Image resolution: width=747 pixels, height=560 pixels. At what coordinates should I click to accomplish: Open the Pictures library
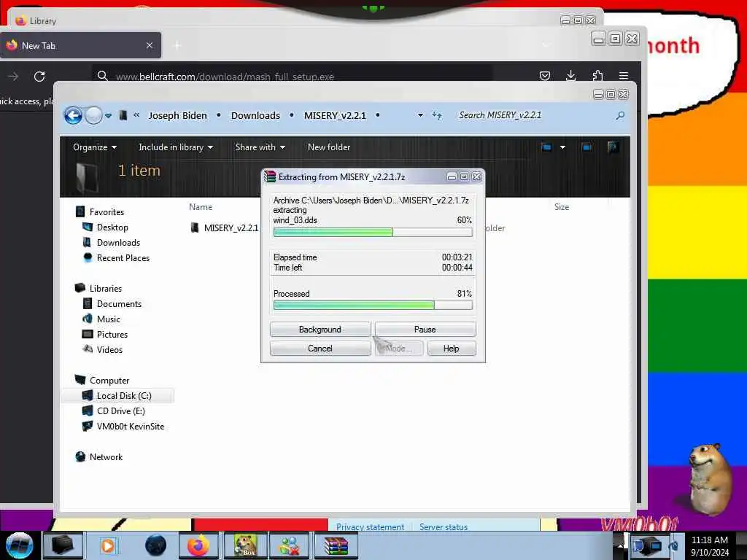click(112, 334)
